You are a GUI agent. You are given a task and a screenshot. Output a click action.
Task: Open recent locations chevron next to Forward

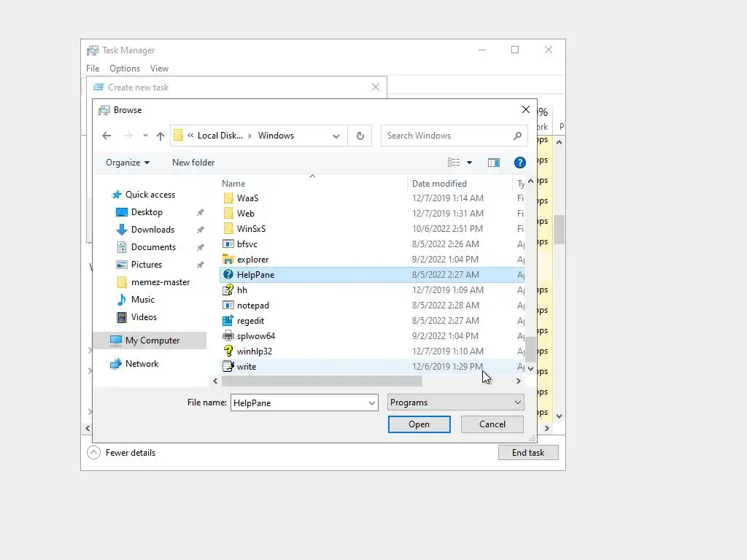(x=145, y=136)
